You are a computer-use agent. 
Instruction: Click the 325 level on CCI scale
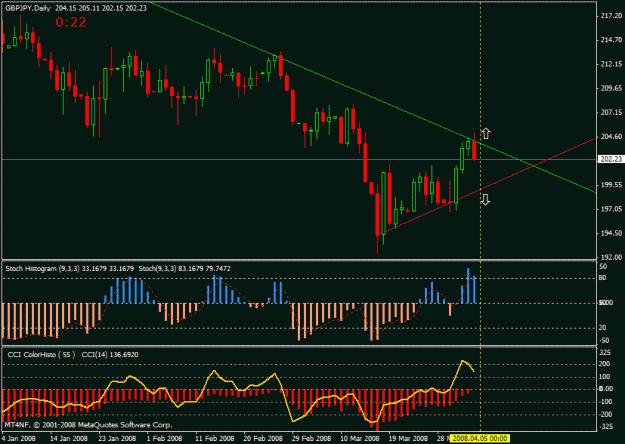(x=605, y=353)
